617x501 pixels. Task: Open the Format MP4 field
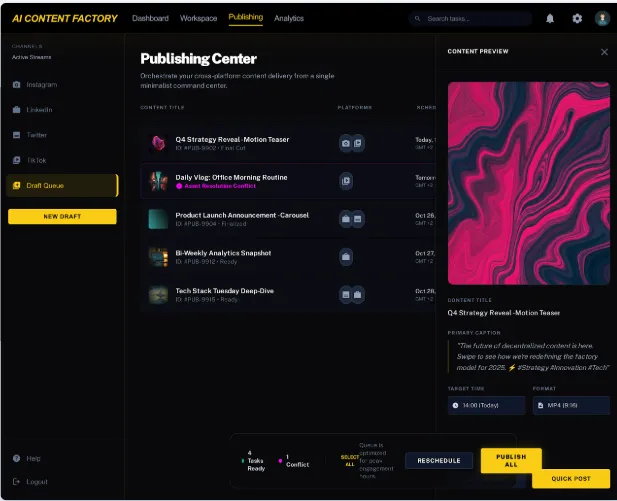tap(571, 405)
